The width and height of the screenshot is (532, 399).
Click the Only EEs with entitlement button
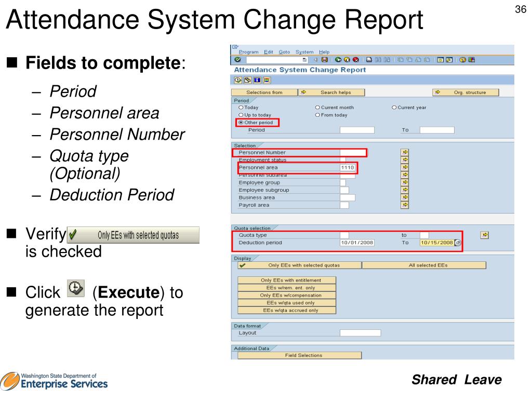pos(287,280)
